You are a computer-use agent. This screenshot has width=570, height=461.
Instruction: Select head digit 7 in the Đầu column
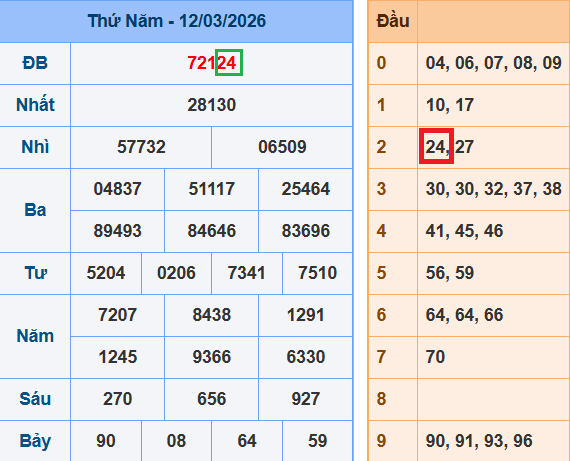click(381, 357)
